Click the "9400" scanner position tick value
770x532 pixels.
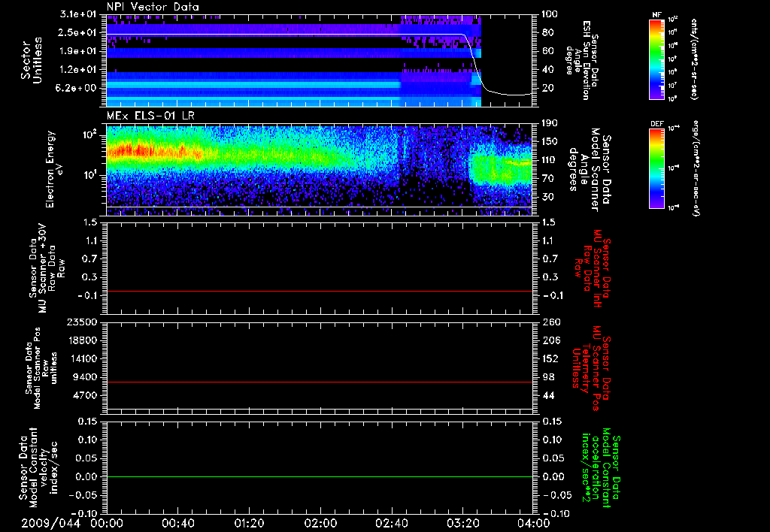coord(84,377)
